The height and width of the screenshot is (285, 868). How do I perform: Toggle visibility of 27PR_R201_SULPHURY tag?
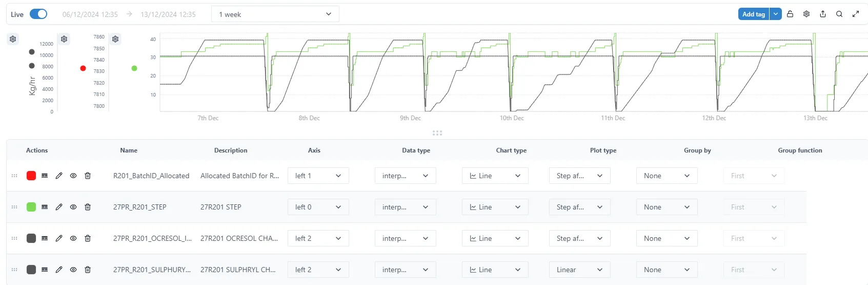point(73,270)
